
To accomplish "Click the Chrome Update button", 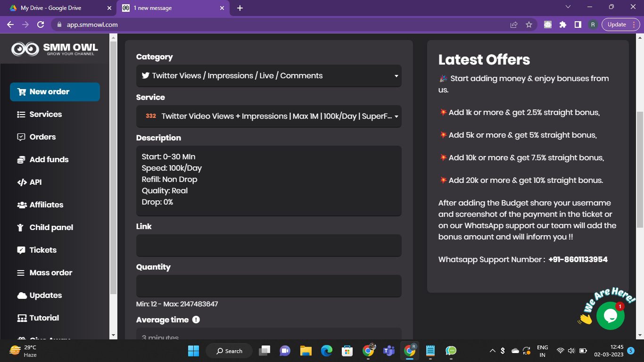I will [x=617, y=25].
